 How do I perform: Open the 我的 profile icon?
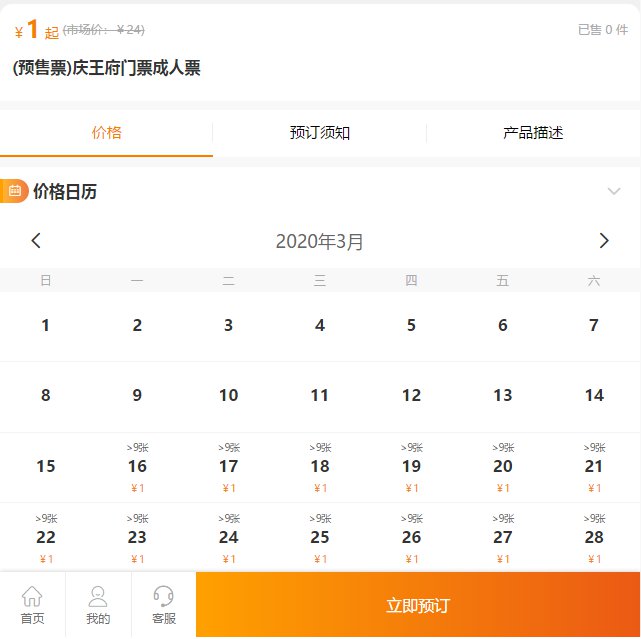(98, 597)
